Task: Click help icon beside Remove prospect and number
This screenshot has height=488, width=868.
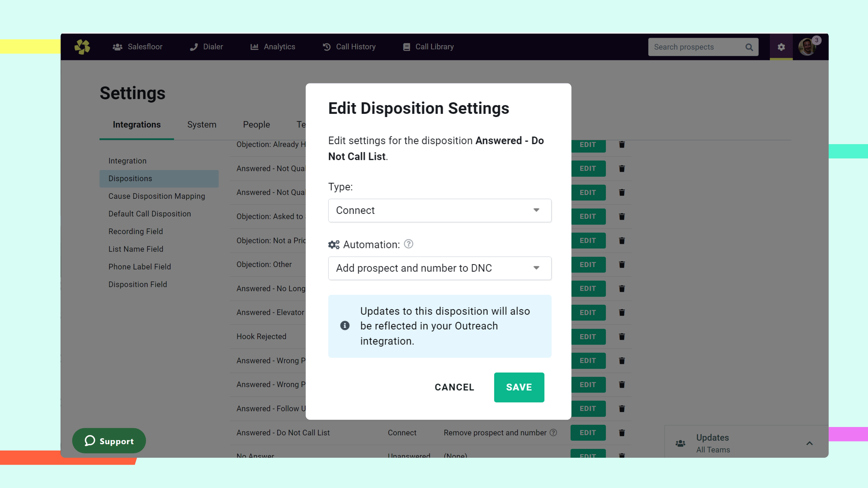Action: click(x=553, y=432)
